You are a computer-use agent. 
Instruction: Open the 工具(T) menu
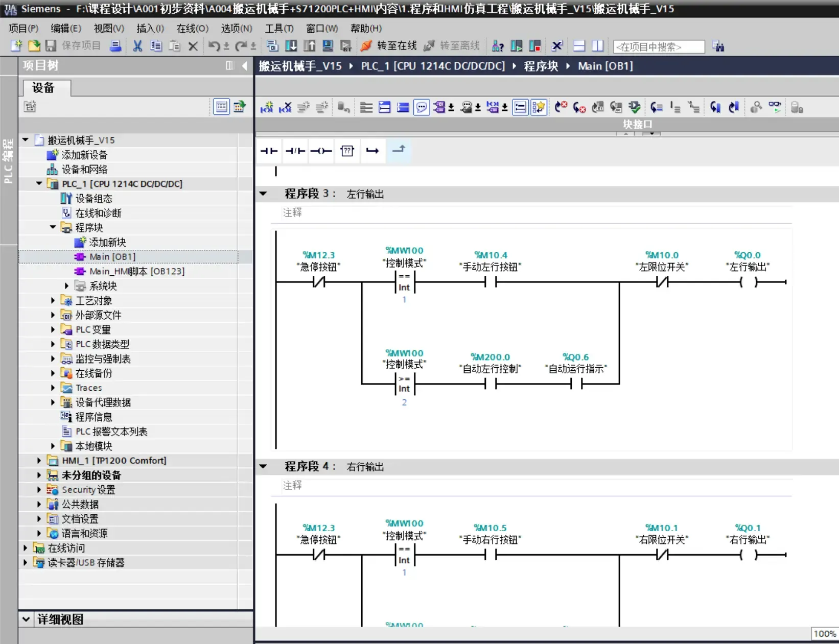(278, 29)
